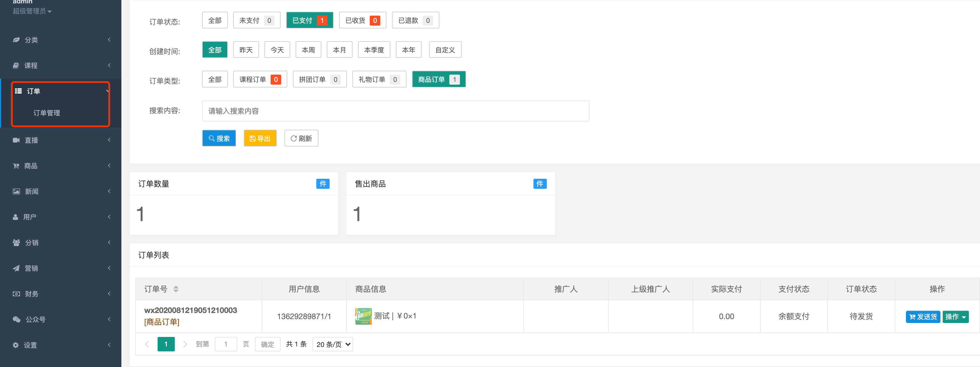Click the 发送货 button for the order
The image size is (980, 367).
tap(923, 316)
